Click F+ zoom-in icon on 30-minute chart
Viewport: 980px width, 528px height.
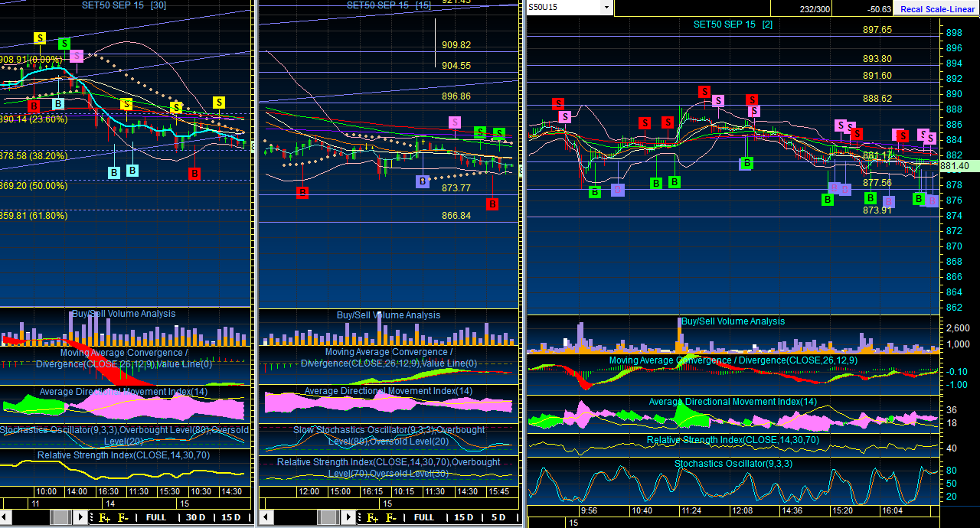click(104, 517)
